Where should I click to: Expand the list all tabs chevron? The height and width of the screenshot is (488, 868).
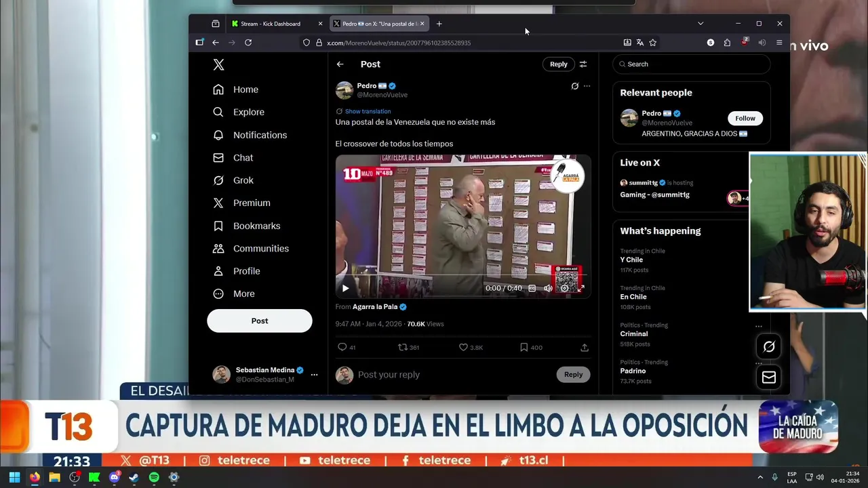pyautogui.click(x=701, y=24)
